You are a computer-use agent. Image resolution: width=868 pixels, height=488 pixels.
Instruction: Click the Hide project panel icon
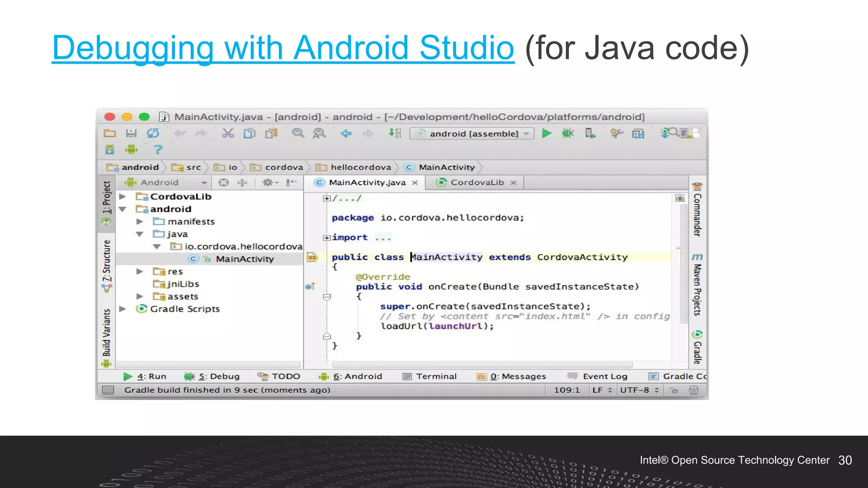tap(292, 183)
